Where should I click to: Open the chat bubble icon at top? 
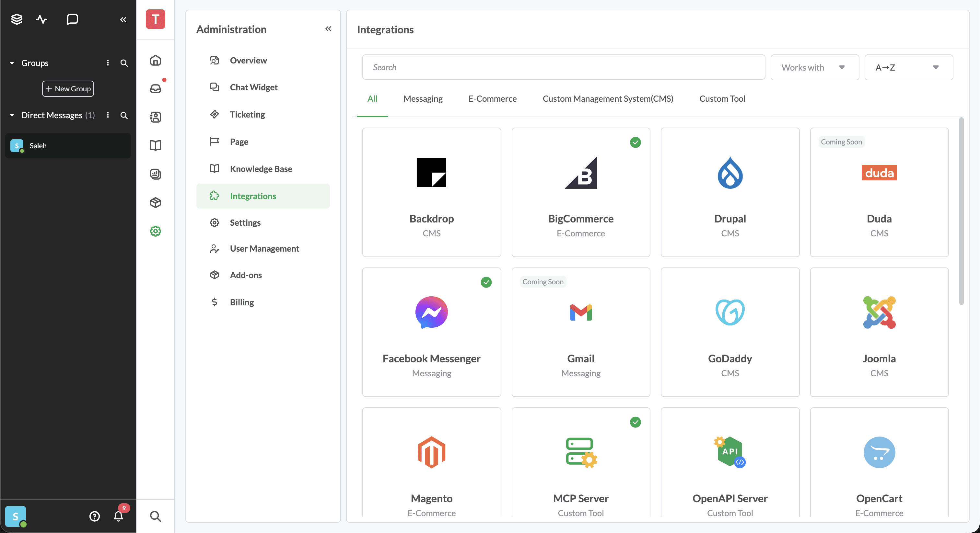pyautogui.click(x=72, y=19)
